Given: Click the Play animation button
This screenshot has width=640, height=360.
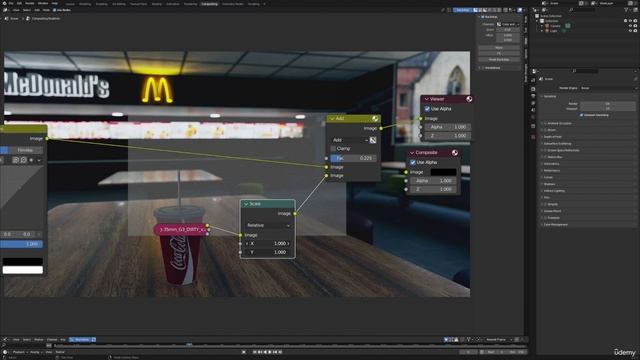Looking at the screenshot, I should click(x=270, y=352).
